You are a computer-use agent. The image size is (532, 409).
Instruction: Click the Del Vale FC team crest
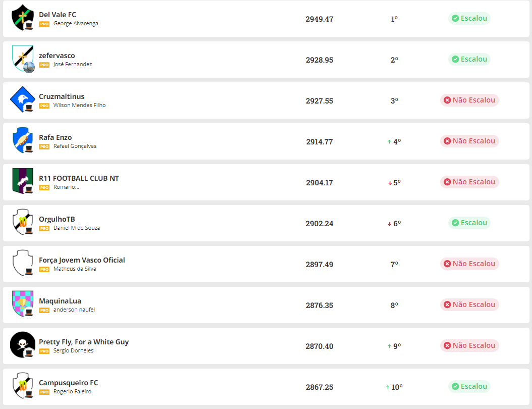pos(22,18)
